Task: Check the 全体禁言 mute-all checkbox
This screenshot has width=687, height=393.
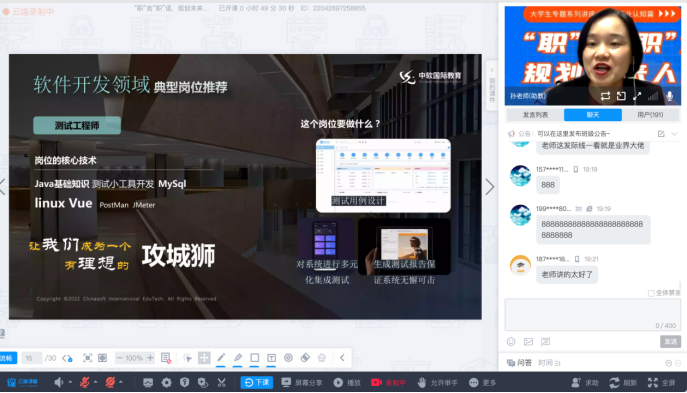Action: pyautogui.click(x=651, y=293)
